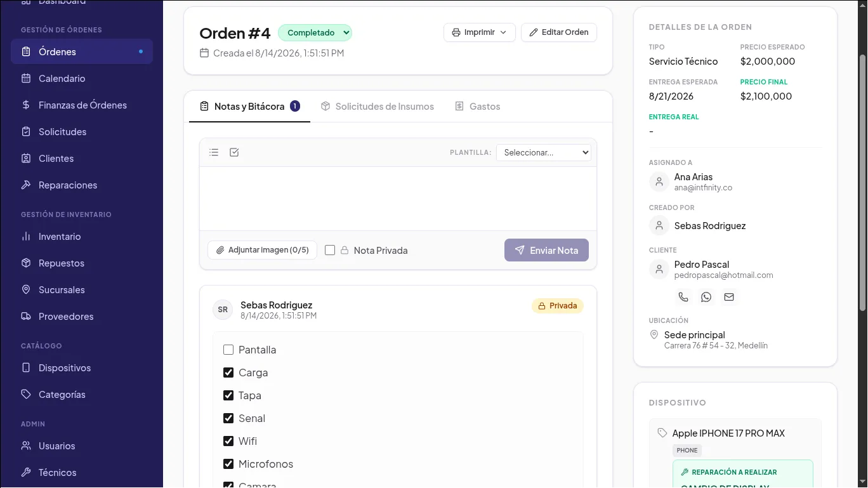The width and height of the screenshot is (868, 488).
Task: Click Adjuntar Imagen (0/5) button
Action: (262, 250)
